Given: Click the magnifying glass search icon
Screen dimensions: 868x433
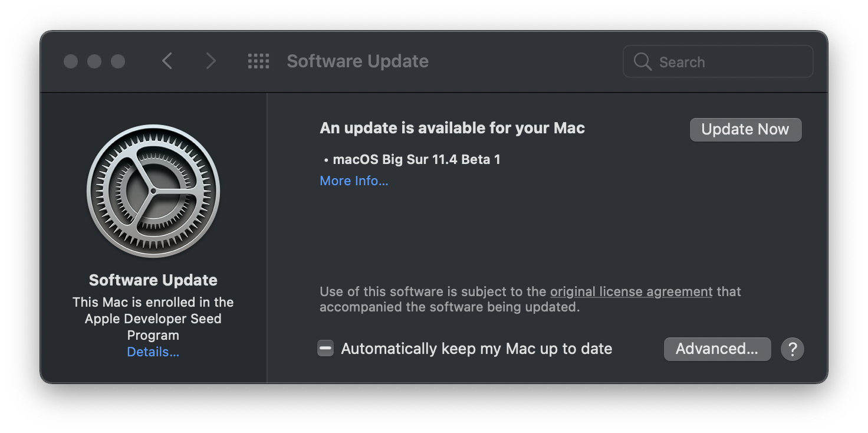Looking at the screenshot, I should coord(642,61).
